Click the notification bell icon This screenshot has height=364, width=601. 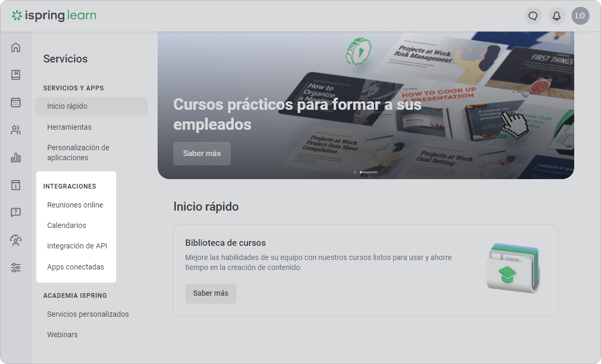click(x=556, y=16)
